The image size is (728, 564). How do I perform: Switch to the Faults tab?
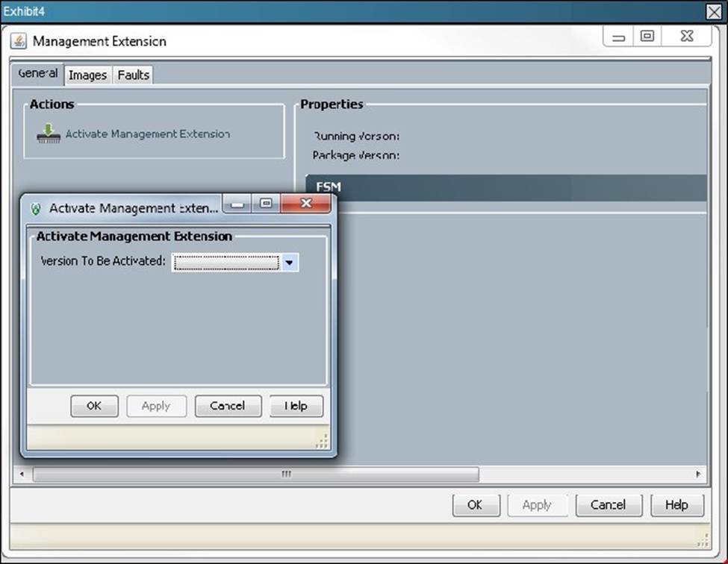tap(133, 75)
